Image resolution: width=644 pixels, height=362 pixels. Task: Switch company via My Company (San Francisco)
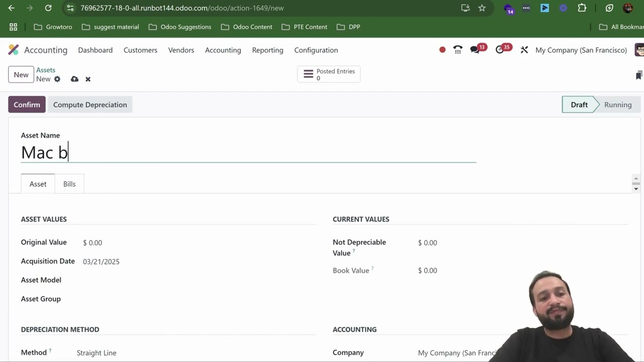coord(581,50)
